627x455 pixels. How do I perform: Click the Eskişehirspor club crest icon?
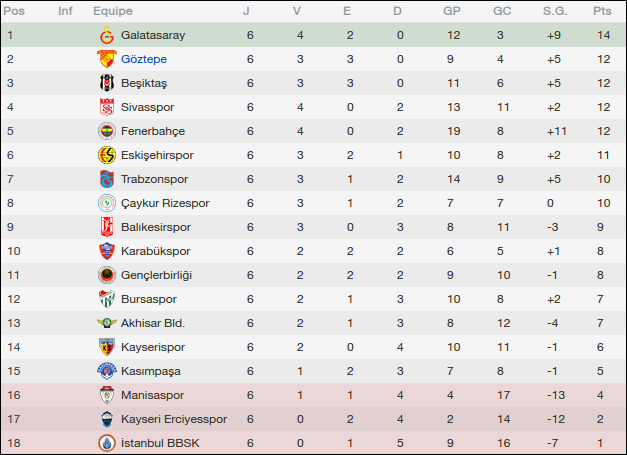click(x=106, y=155)
